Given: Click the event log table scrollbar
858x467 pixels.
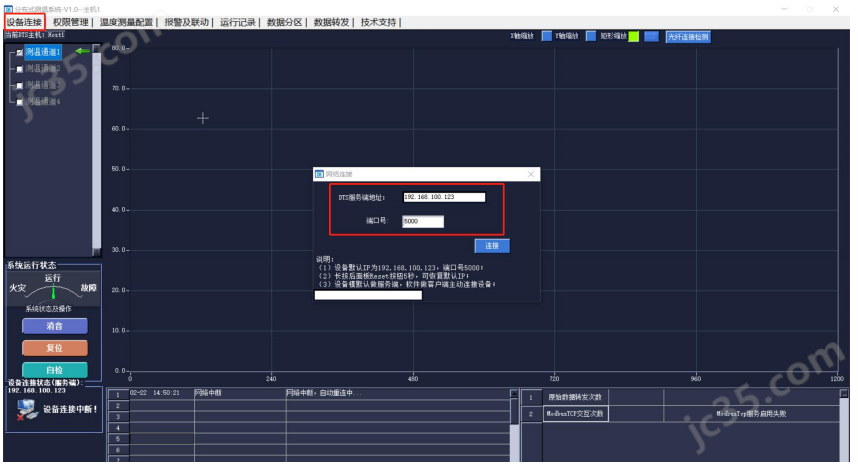Looking at the screenshot, I should [x=514, y=425].
